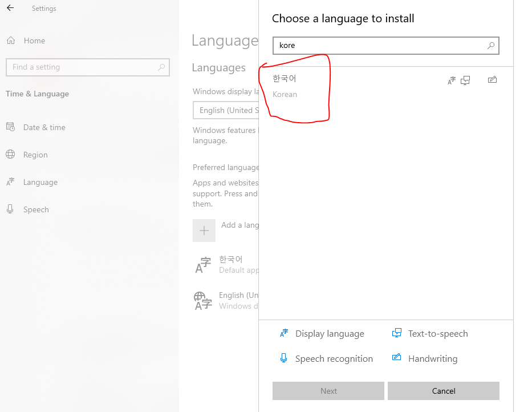Click the Handwriting legend icon
Screen dimensions: 532x412
[x=397, y=357]
